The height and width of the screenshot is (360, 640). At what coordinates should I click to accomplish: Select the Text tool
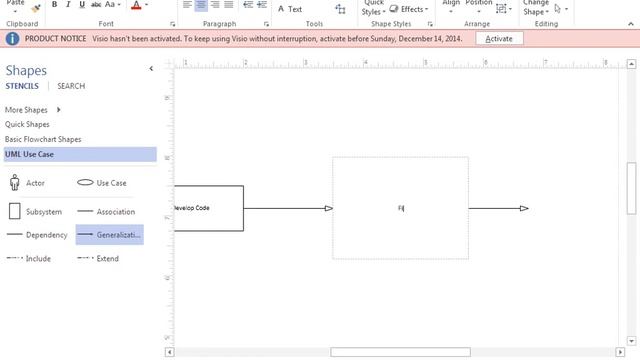tap(290, 9)
